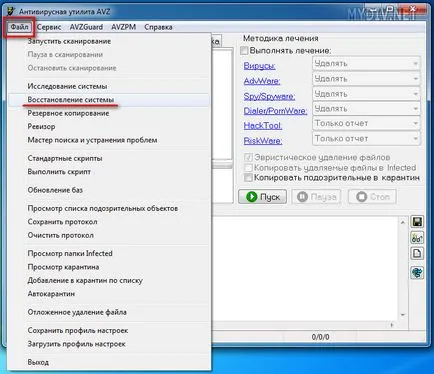Select Сохранить профиль настроек menu item
434x374 pixels.
(109, 330)
